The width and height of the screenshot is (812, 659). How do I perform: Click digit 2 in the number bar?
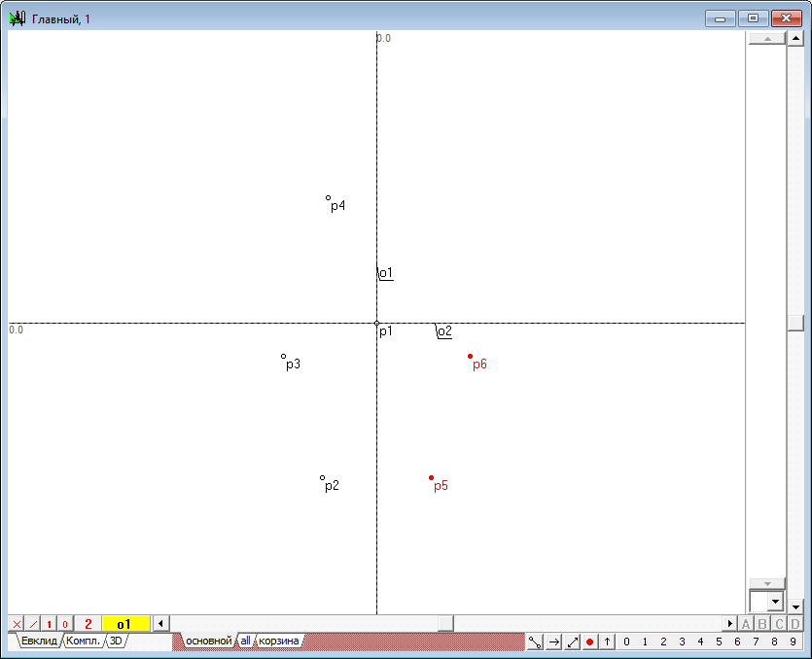(663, 642)
